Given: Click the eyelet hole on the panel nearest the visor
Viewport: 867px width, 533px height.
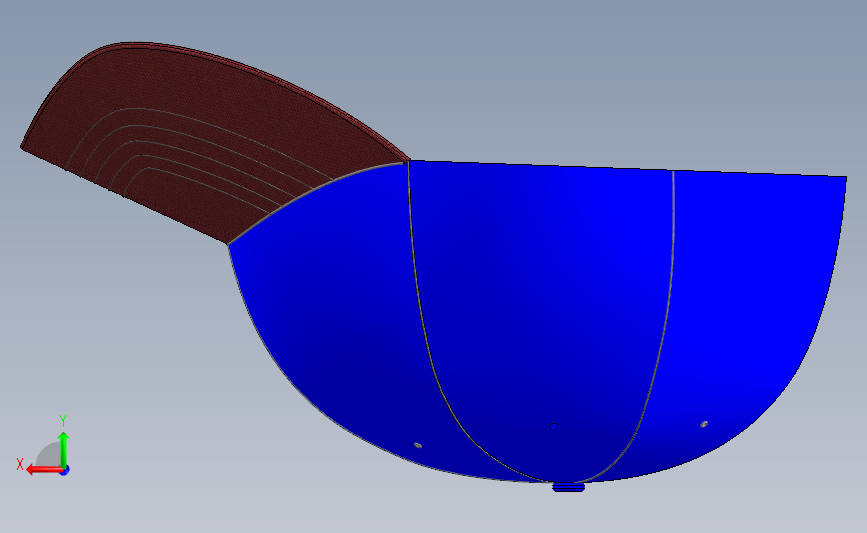Looking at the screenshot, I should pos(418,445).
